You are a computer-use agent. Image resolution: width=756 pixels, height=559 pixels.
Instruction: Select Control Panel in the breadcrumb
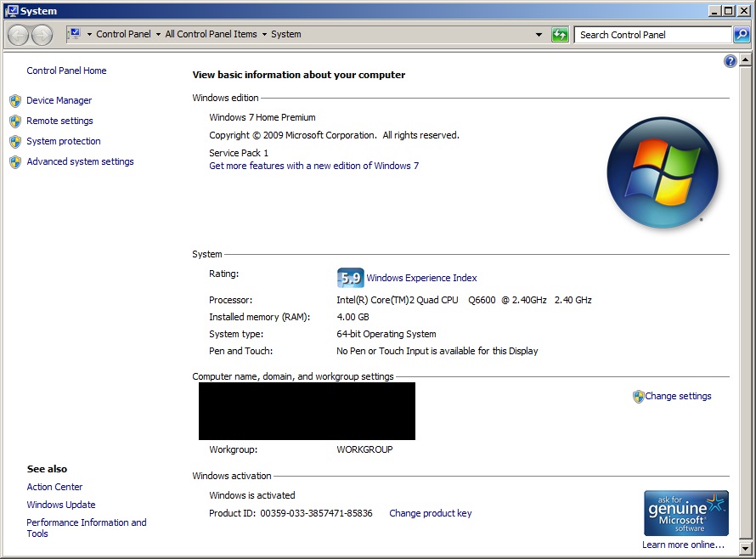pyautogui.click(x=123, y=34)
